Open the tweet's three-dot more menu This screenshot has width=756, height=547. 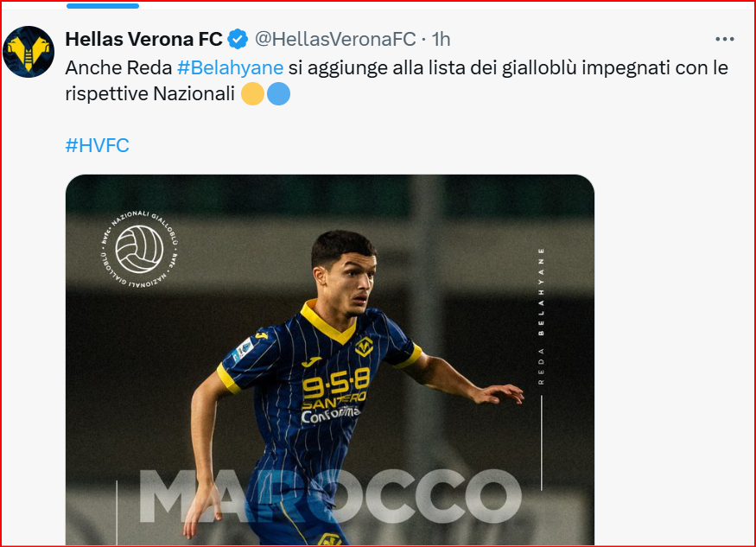(724, 39)
